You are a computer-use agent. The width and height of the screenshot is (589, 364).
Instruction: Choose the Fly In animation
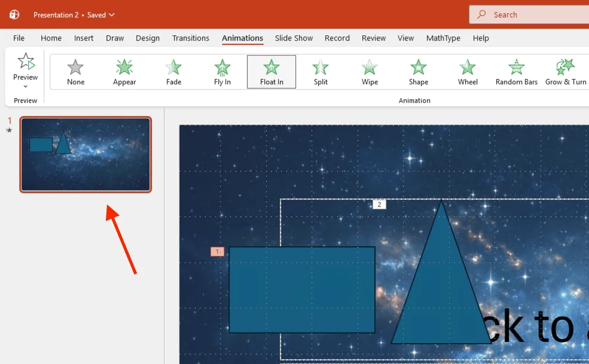pyautogui.click(x=222, y=72)
